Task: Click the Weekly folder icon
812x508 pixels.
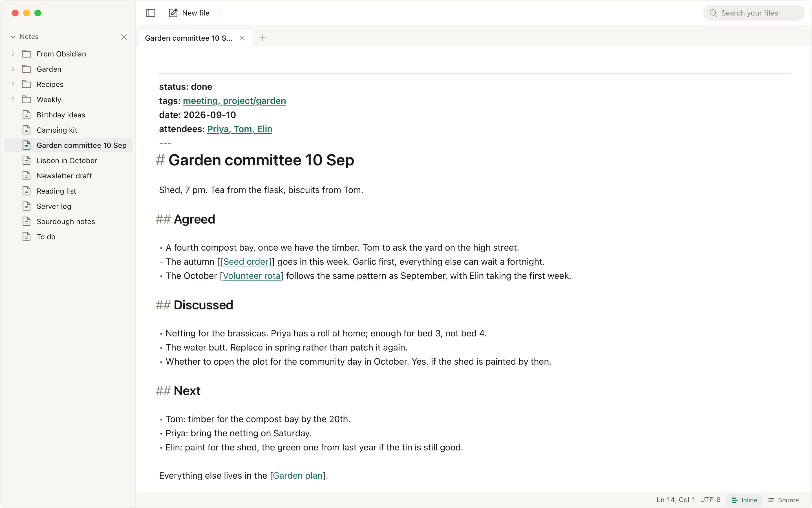Action: click(27, 99)
